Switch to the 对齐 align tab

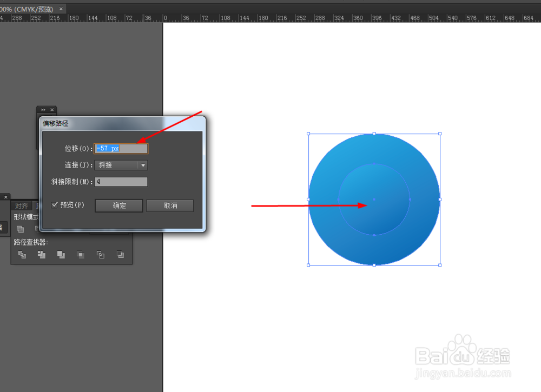tap(22, 206)
